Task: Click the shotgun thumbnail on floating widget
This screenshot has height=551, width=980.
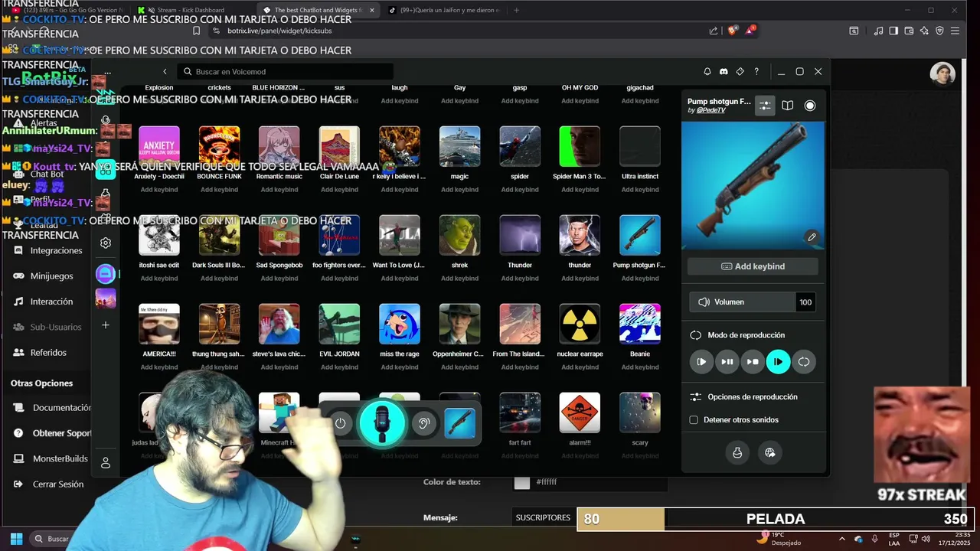Action: (459, 423)
